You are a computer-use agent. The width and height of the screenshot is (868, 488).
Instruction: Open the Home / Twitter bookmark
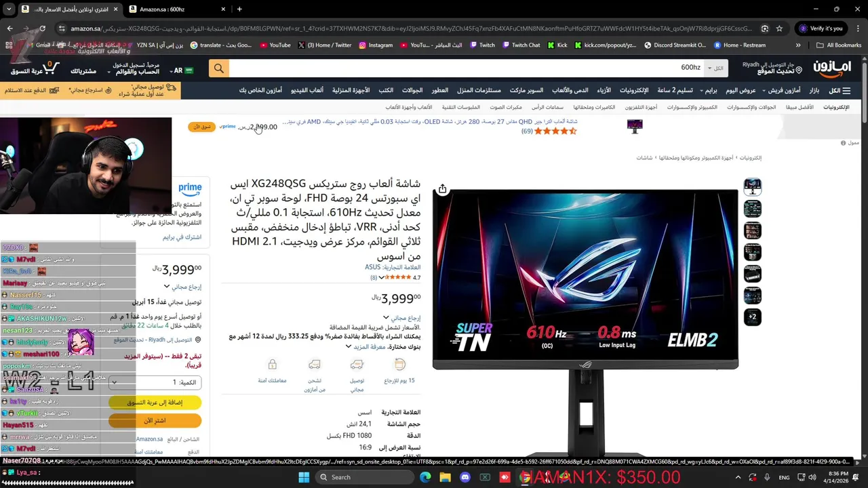pos(325,45)
